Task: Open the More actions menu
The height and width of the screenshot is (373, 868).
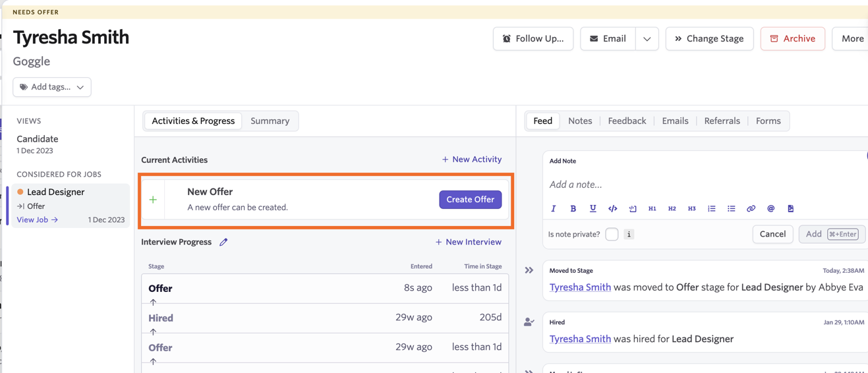Action: [852, 39]
